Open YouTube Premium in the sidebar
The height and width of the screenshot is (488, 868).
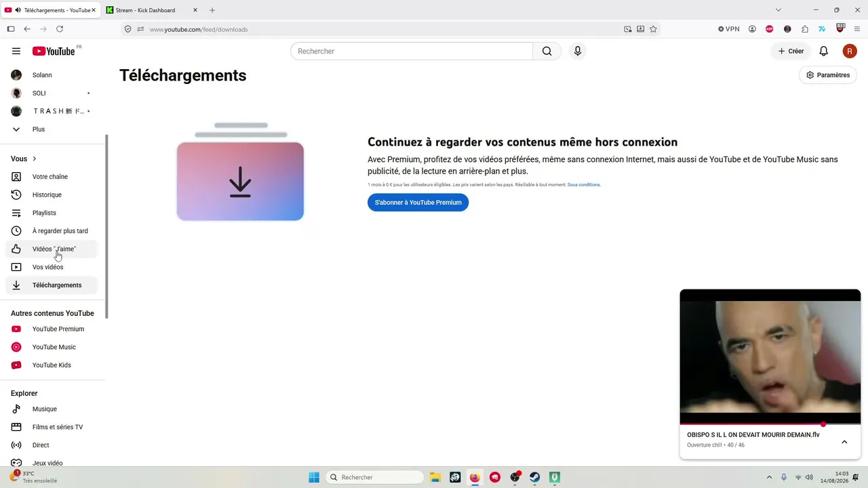point(53,329)
